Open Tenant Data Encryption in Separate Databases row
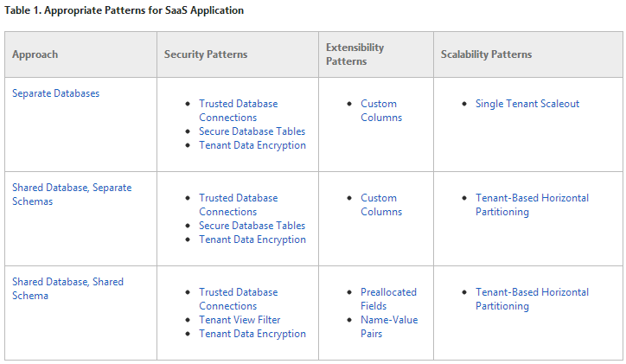The image size is (626, 364). 252,145
